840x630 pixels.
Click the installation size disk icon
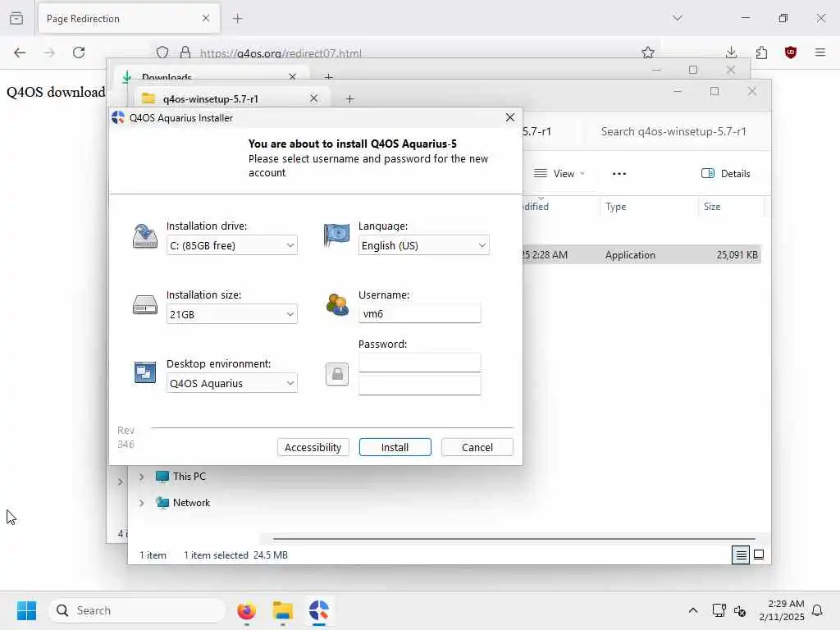144,305
